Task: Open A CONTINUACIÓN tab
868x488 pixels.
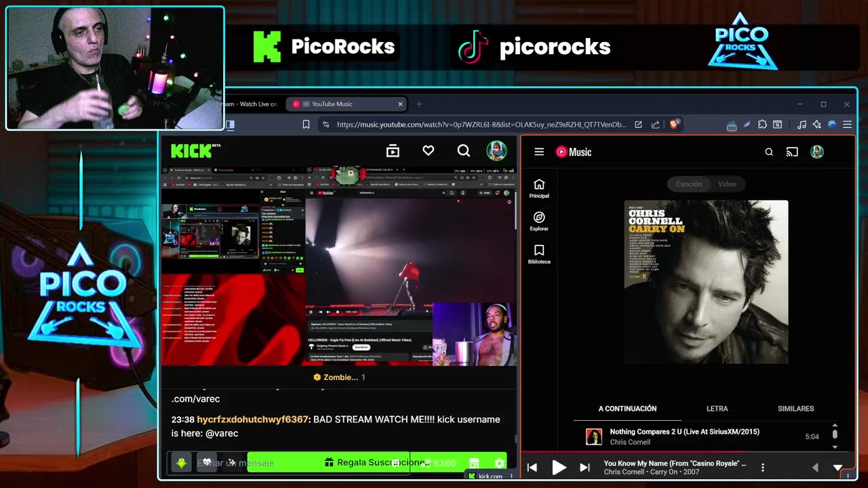Action: coord(627,409)
